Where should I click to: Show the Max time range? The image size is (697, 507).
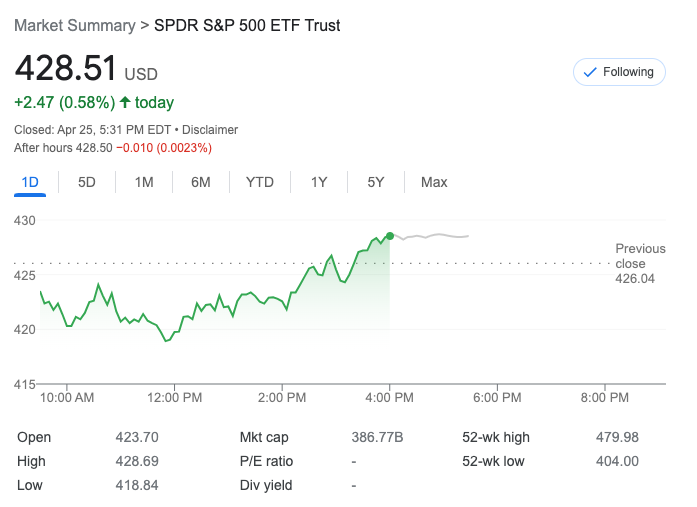(434, 182)
